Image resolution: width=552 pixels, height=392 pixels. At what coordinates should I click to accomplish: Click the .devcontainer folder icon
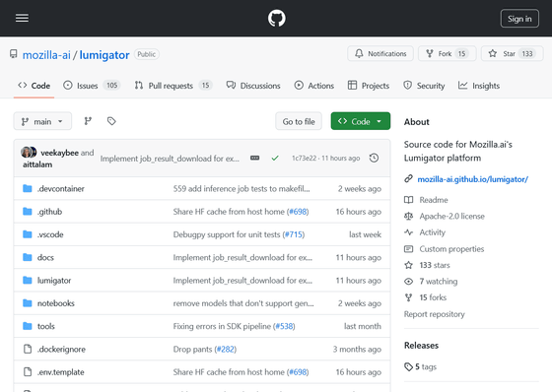[28, 188]
